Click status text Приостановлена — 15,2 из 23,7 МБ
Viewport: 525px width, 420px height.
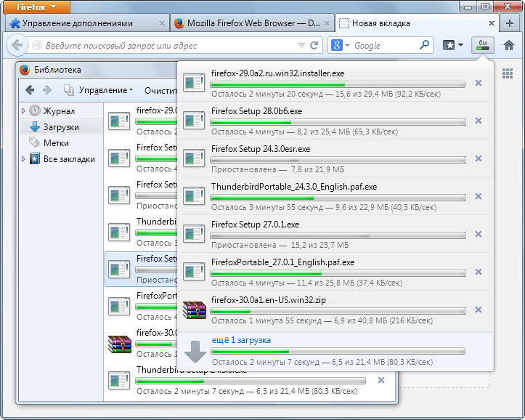point(280,245)
